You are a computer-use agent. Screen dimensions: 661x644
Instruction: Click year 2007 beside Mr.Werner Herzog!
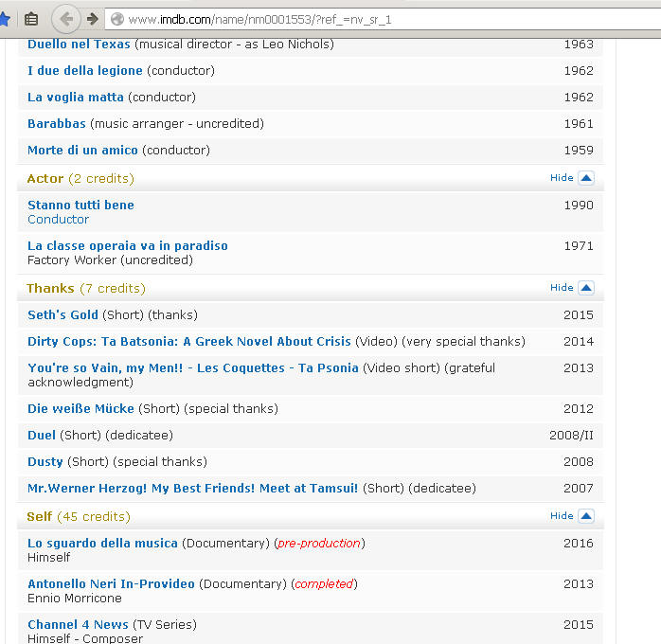point(579,489)
